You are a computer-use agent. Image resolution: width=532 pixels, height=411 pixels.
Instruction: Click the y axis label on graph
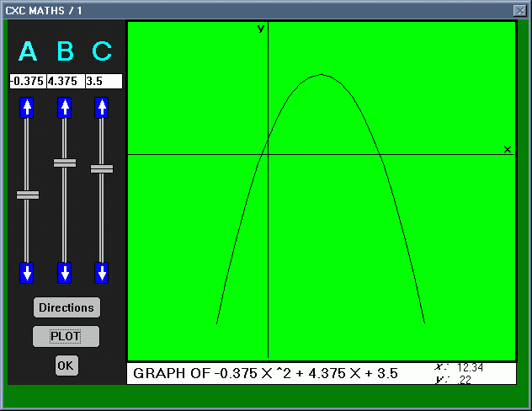(261, 29)
